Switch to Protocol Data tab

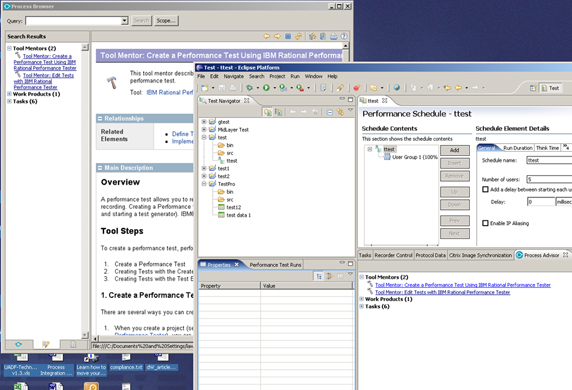pos(430,255)
